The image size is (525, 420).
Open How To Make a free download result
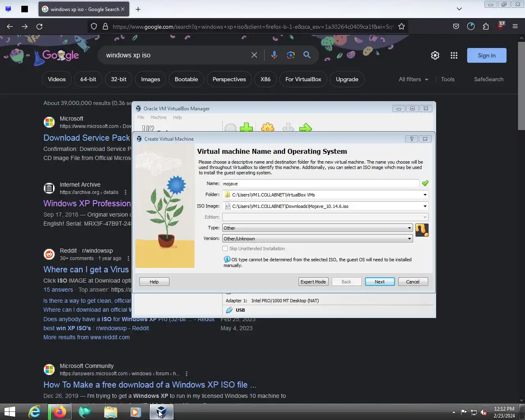150,385
